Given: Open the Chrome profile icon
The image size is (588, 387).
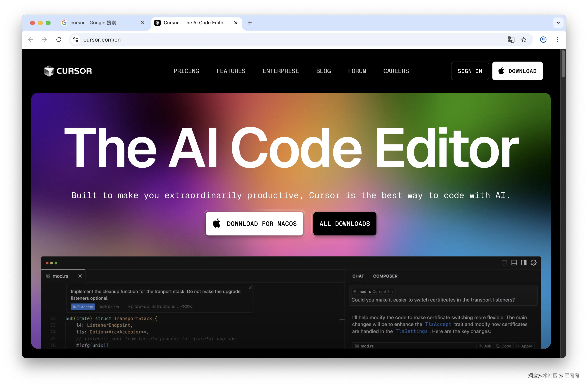Looking at the screenshot, I should point(543,40).
